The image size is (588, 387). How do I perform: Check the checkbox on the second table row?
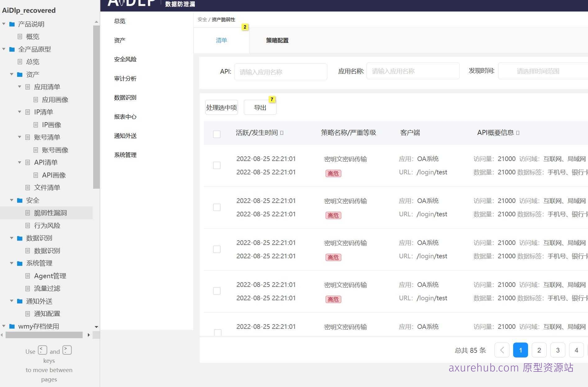pyautogui.click(x=217, y=207)
